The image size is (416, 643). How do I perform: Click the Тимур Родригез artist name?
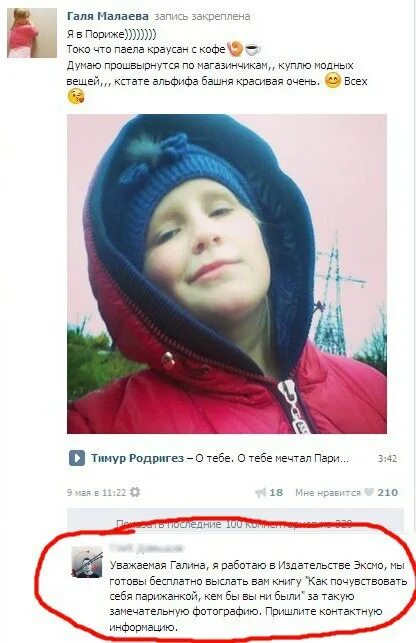click(137, 458)
